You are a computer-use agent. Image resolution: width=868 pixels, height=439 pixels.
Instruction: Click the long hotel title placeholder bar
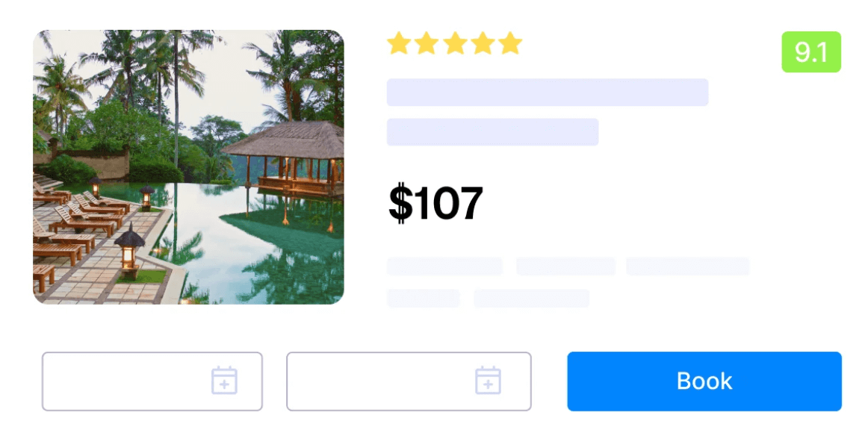click(x=548, y=93)
